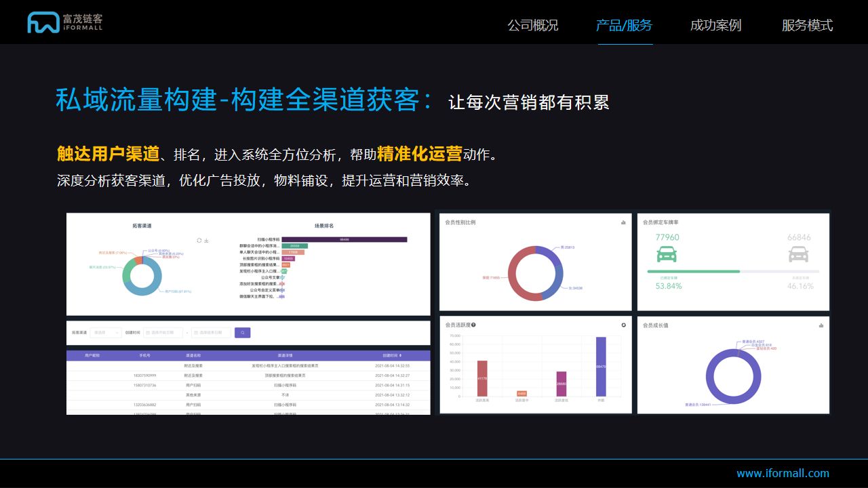Open the 拓客渠道 channel dropdown filter
Viewport: 868px width, 488px height.
tap(106, 332)
